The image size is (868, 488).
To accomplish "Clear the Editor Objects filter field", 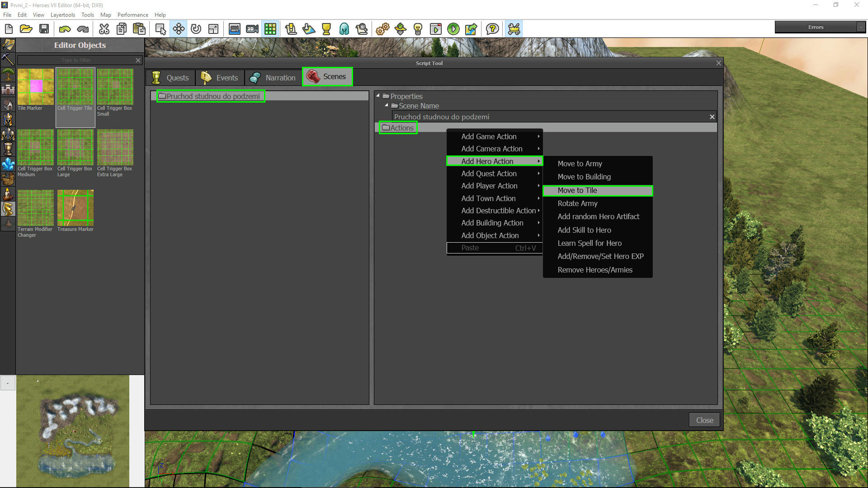I will 138,60.
